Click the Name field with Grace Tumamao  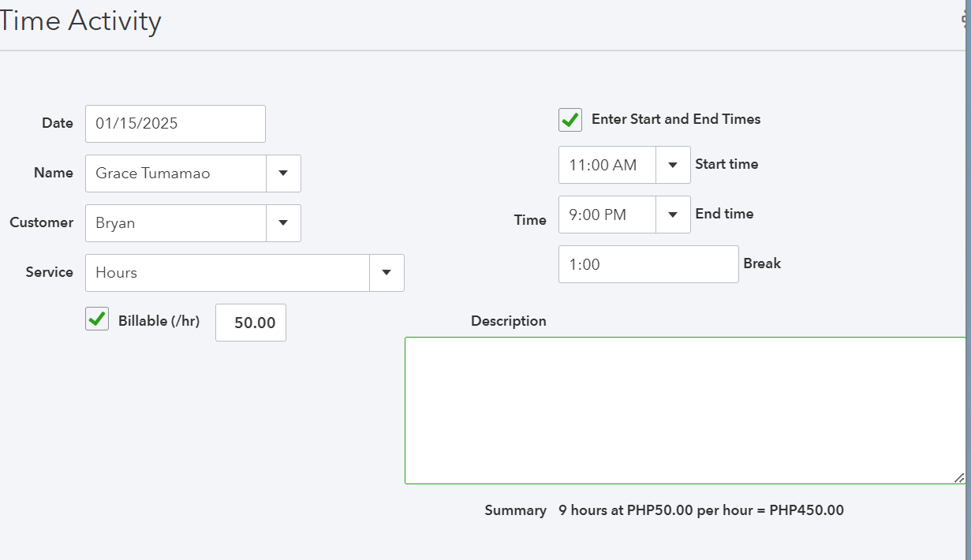pos(176,174)
